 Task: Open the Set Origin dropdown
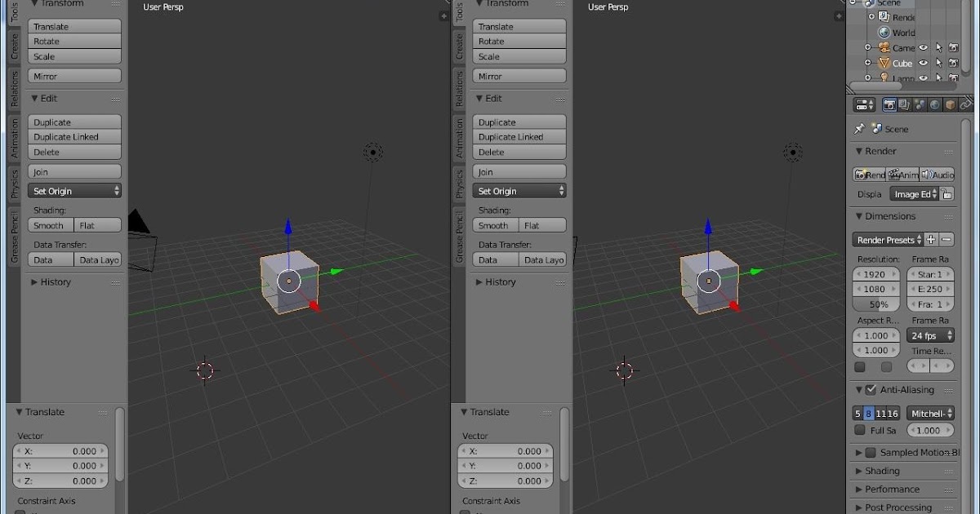tap(74, 190)
